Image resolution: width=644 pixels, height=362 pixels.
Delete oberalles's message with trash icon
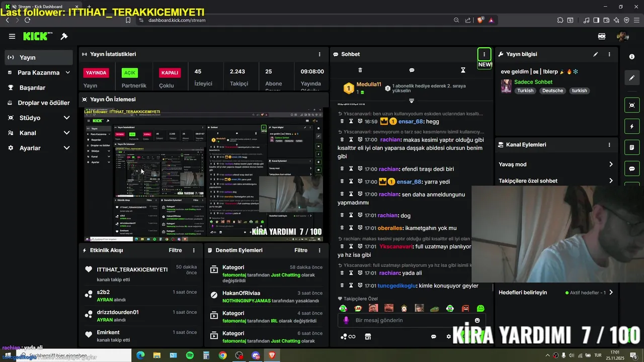pos(342,228)
